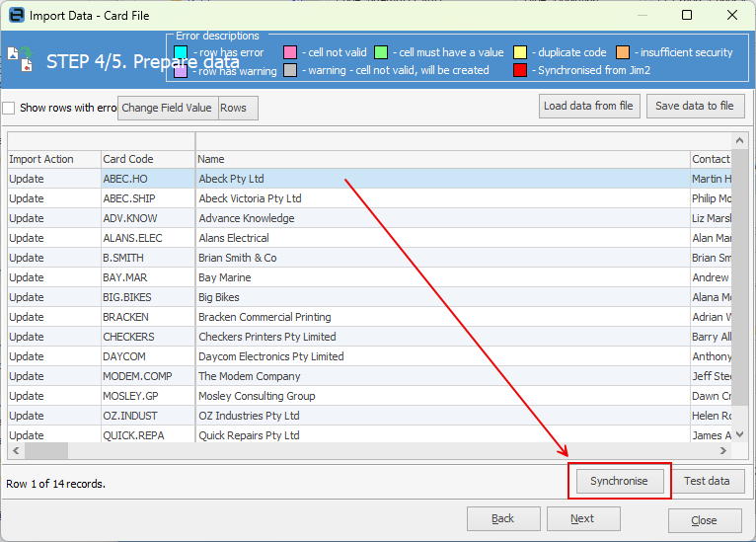Select Quick Repairs Pty Ltd cell
This screenshot has width=756, height=542.
tap(442, 435)
